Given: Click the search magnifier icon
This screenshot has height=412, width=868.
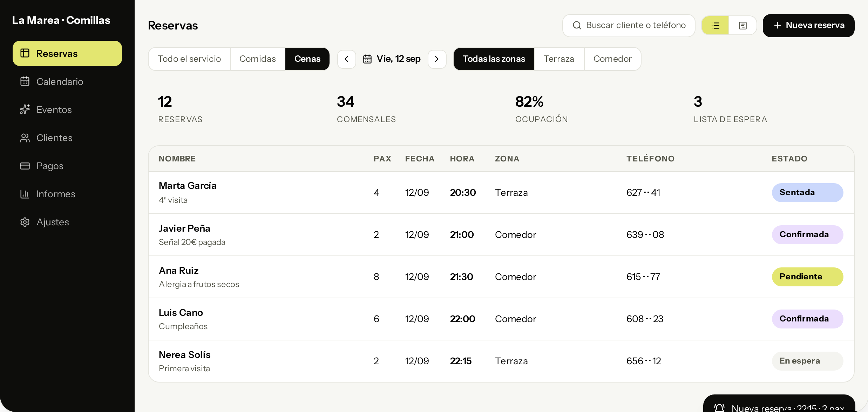Looking at the screenshot, I should coord(577,25).
